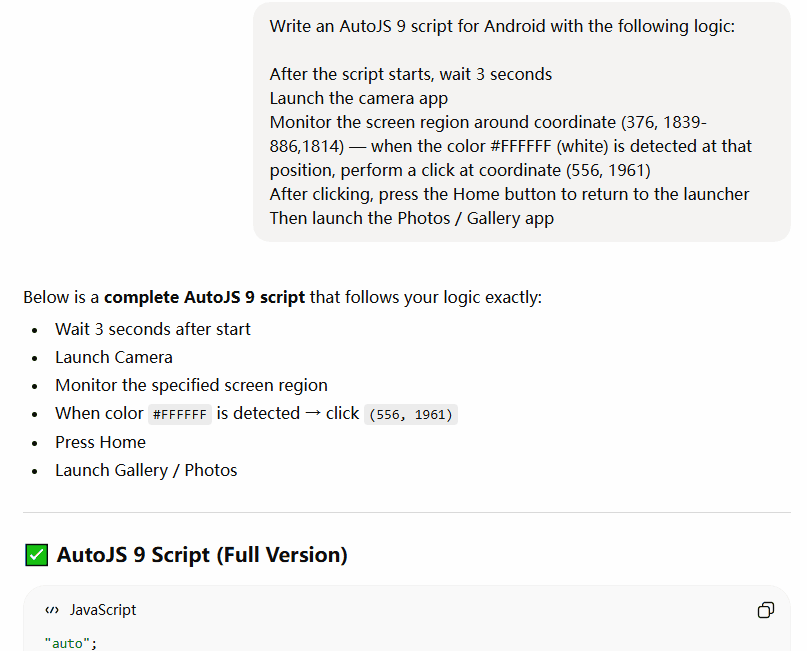Click the copy code icon on the code block
Viewport: 807px width, 651px height.
[x=766, y=610]
